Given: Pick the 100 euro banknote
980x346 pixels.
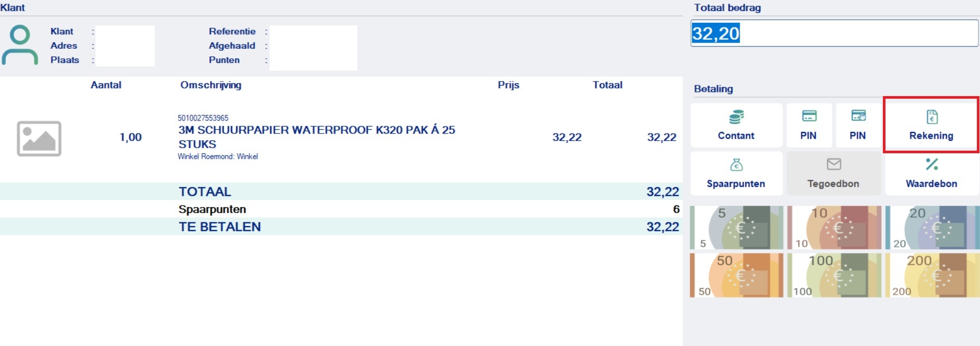Looking at the screenshot, I should [x=834, y=275].
